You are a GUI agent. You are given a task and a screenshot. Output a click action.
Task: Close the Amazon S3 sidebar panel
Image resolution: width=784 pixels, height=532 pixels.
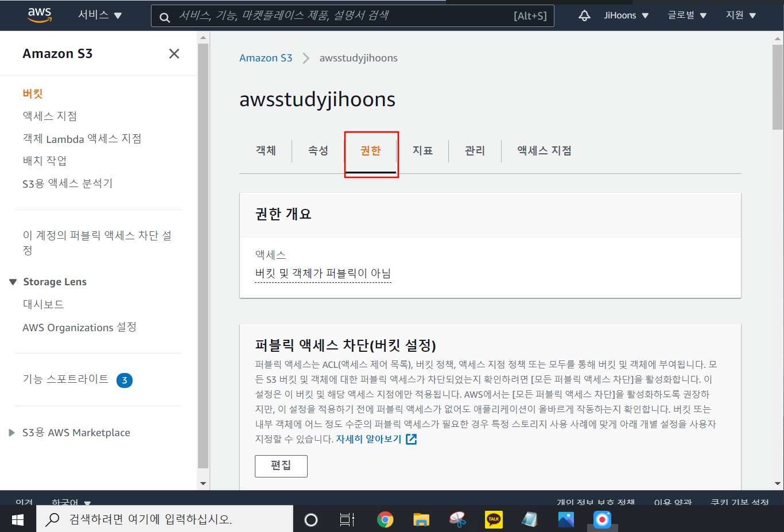[174, 53]
